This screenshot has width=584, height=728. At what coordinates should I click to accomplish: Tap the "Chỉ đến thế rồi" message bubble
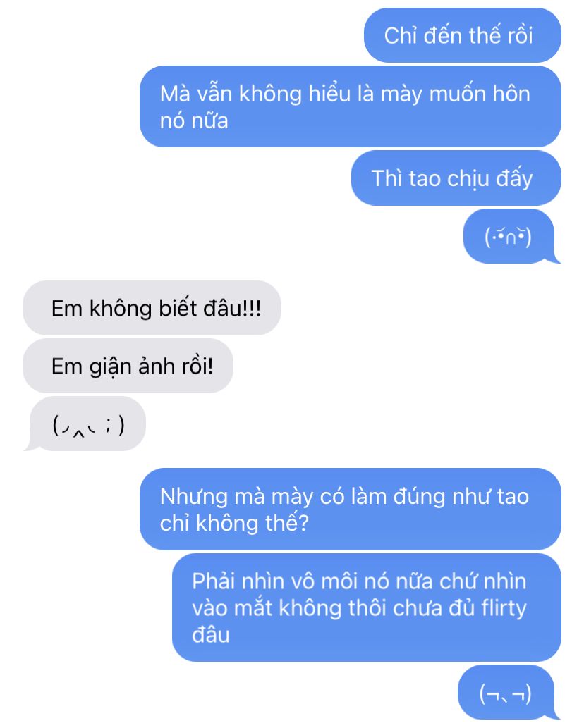(462, 35)
